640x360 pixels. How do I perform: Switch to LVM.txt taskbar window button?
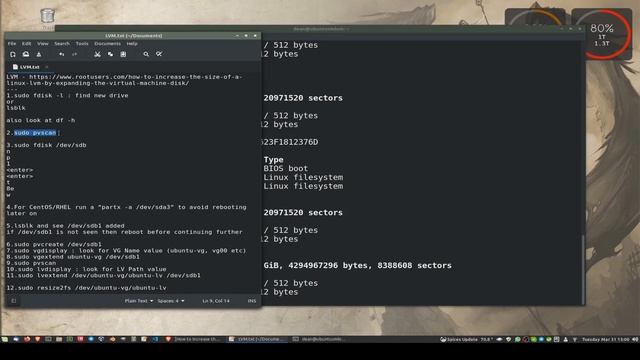[257, 339]
